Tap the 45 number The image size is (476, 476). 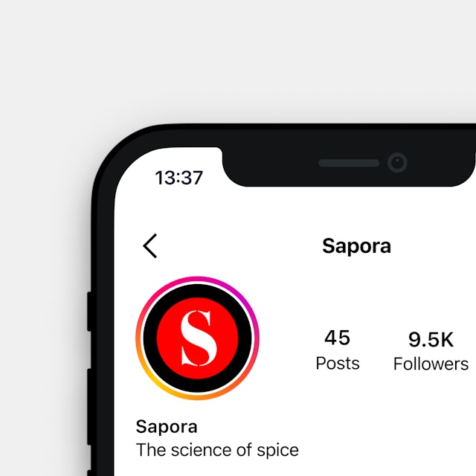(x=337, y=338)
